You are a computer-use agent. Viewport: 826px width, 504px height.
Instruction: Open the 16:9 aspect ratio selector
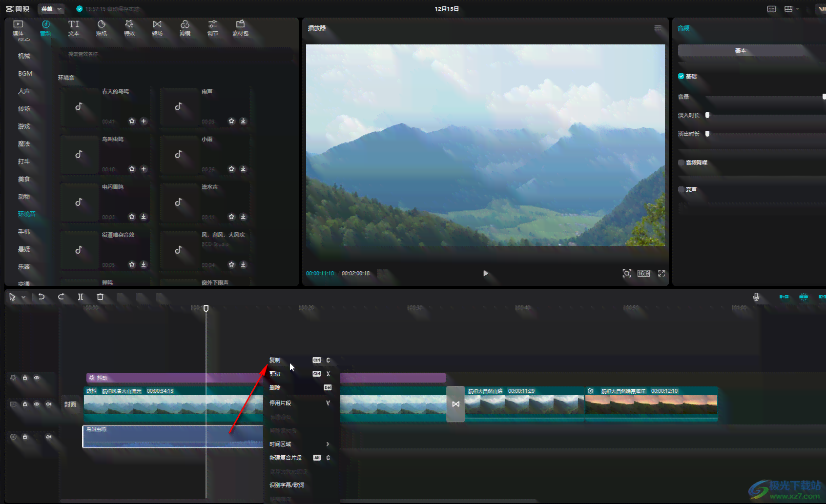643,273
